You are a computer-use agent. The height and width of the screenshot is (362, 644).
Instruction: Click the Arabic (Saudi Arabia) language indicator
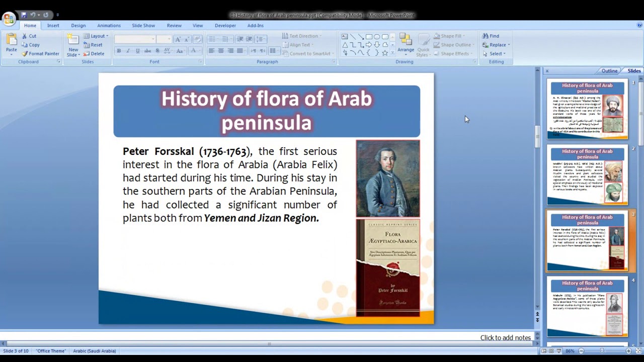[x=94, y=351]
